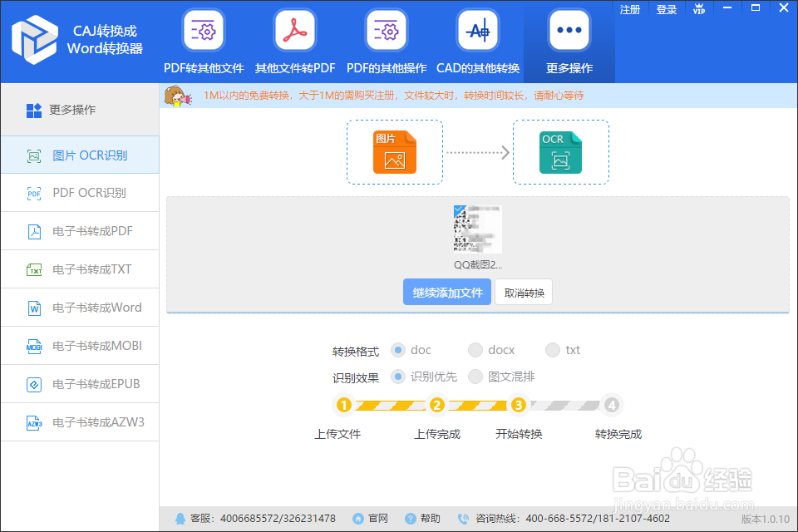Click 取消转换 to cancel conversion
The image size is (798, 532).
tap(523, 292)
